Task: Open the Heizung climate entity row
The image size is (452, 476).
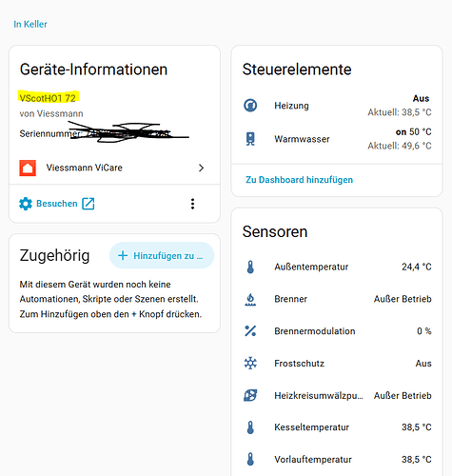Action: point(337,106)
